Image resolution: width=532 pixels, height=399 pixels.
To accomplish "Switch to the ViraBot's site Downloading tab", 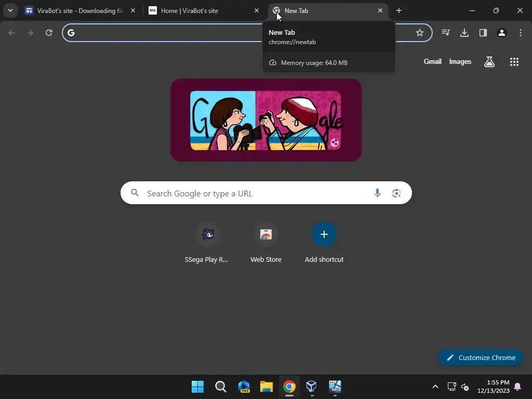I will pyautogui.click(x=80, y=10).
